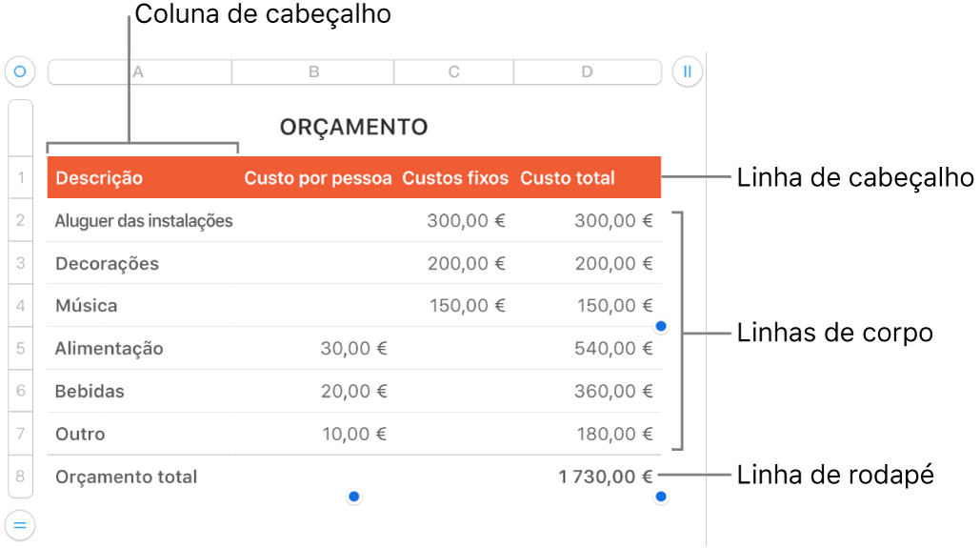Image resolution: width=980 pixels, height=548 pixels.
Task: Click the blue selection handle at bottom center
Action: tap(353, 497)
